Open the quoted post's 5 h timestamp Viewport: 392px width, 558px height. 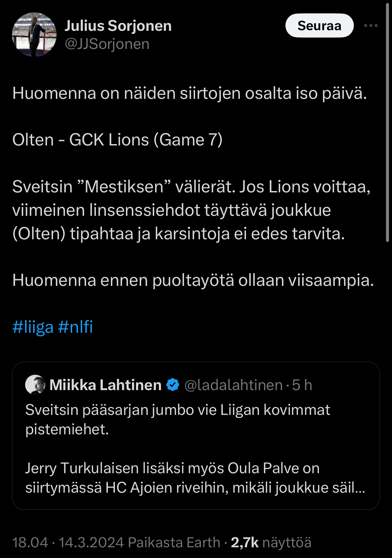coord(302,385)
